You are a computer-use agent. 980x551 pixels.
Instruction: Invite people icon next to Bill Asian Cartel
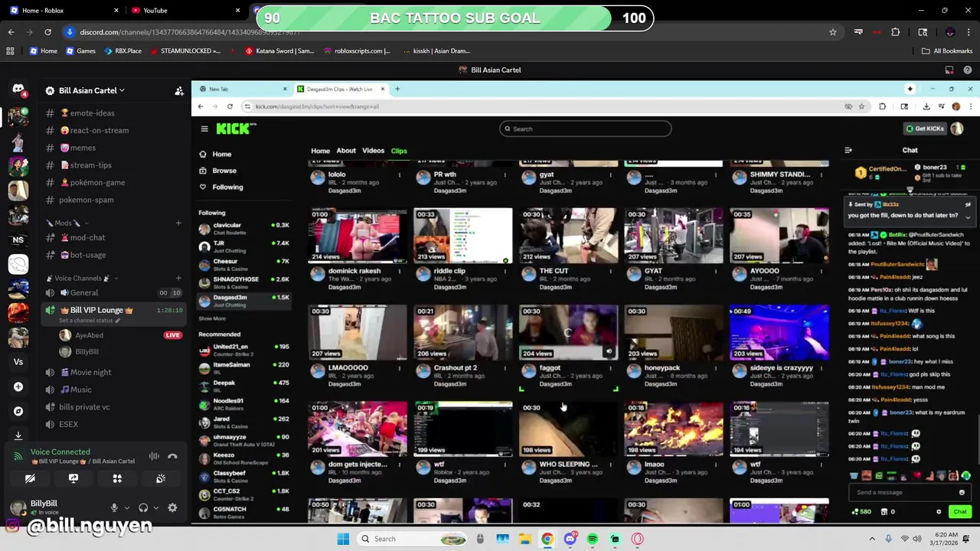click(179, 90)
